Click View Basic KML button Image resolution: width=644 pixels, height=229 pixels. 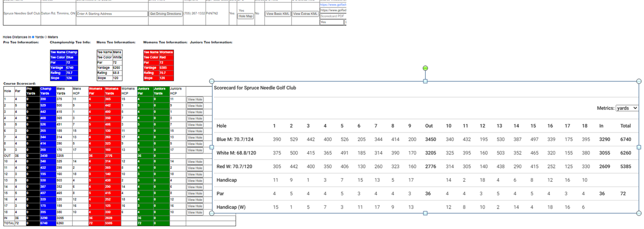coord(278,13)
